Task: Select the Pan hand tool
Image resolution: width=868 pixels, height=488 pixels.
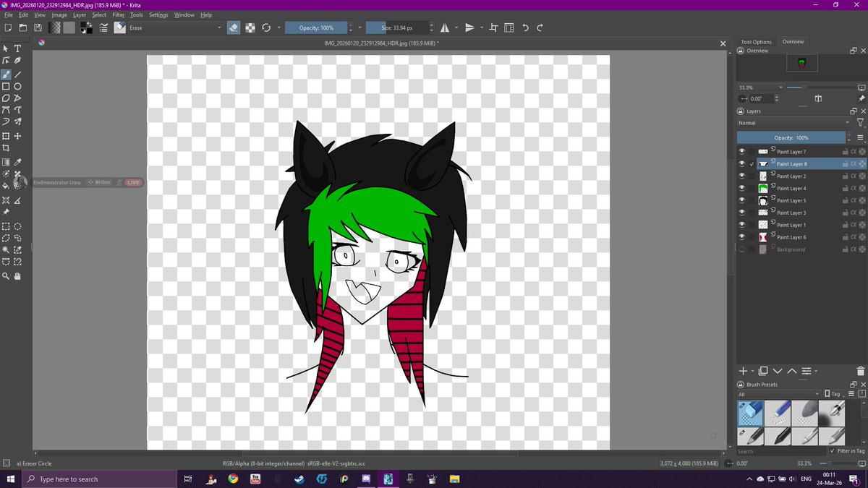Action: [x=18, y=276]
